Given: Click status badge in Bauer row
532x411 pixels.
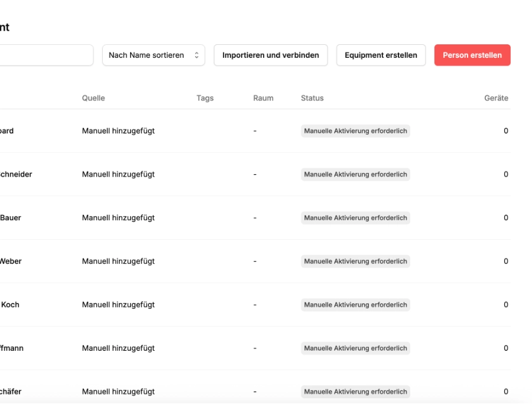Looking at the screenshot, I should (x=355, y=218).
